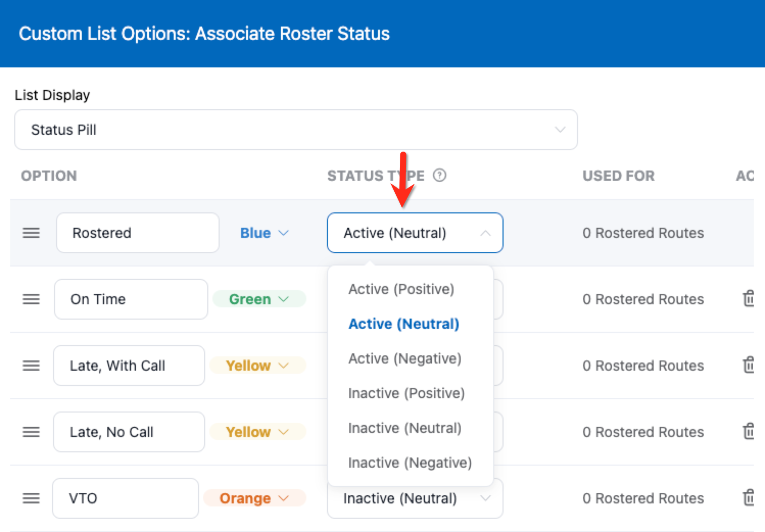Choose Active (Positive) from the list

point(401,289)
